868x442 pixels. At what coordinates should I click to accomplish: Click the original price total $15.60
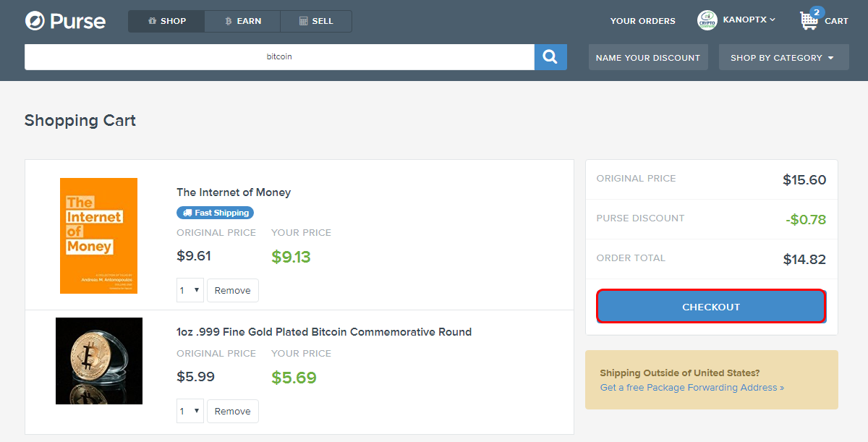pyautogui.click(x=804, y=180)
